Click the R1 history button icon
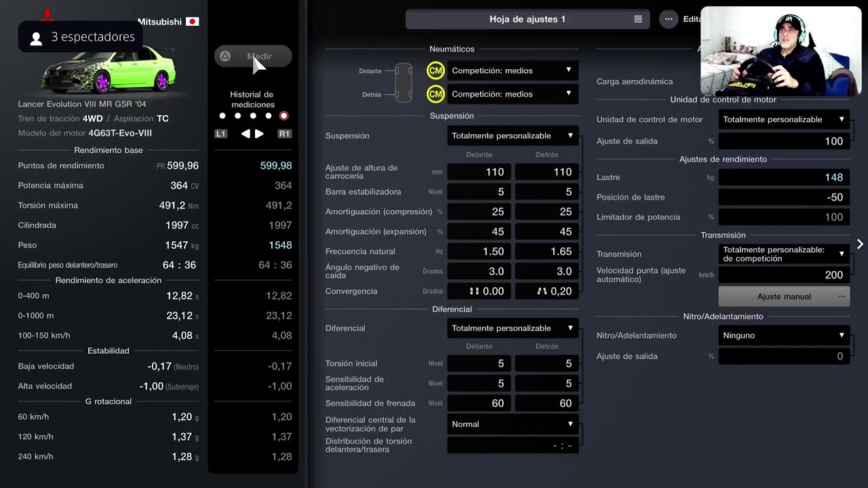 pos(284,134)
